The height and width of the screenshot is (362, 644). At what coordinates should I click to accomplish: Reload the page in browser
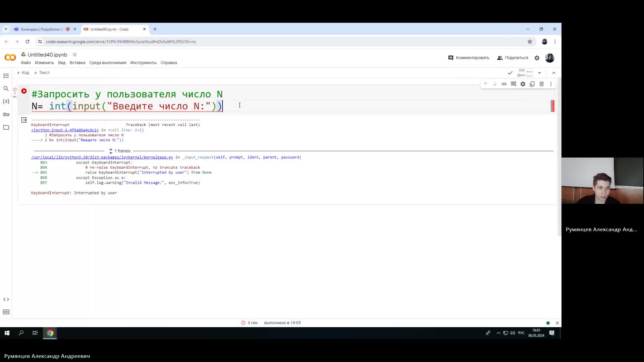click(x=28, y=42)
